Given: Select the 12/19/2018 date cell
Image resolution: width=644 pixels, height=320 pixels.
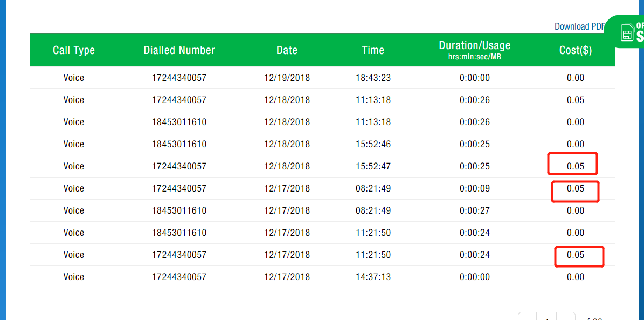Looking at the screenshot, I should pyautogui.click(x=287, y=78).
